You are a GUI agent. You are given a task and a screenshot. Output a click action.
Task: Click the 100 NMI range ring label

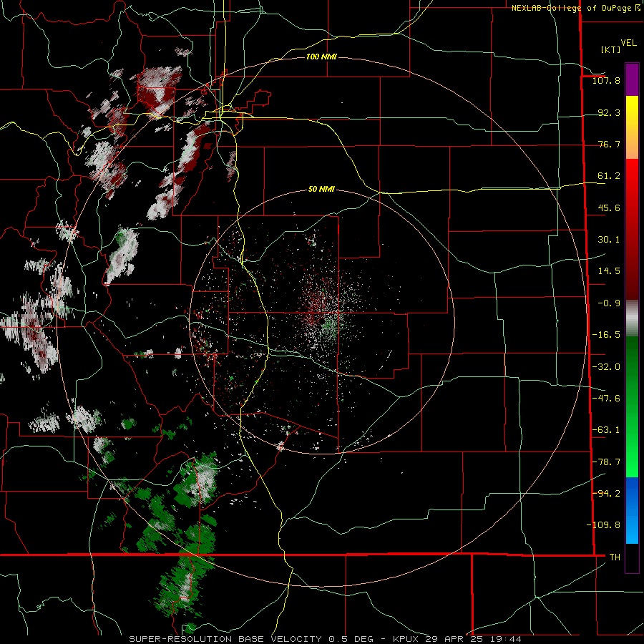tap(321, 57)
